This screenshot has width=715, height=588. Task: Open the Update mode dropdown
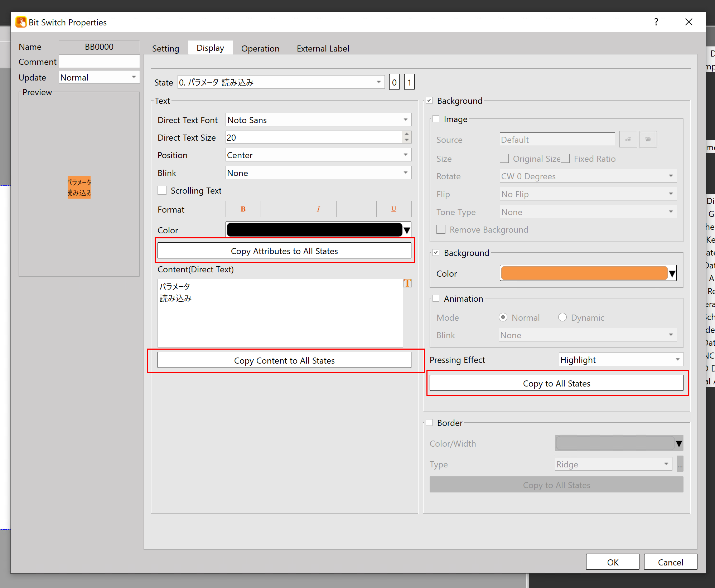(x=99, y=77)
